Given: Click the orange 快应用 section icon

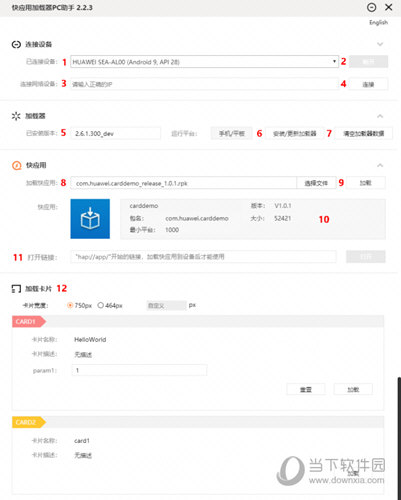Looking at the screenshot, I should [x=16, y=165].
